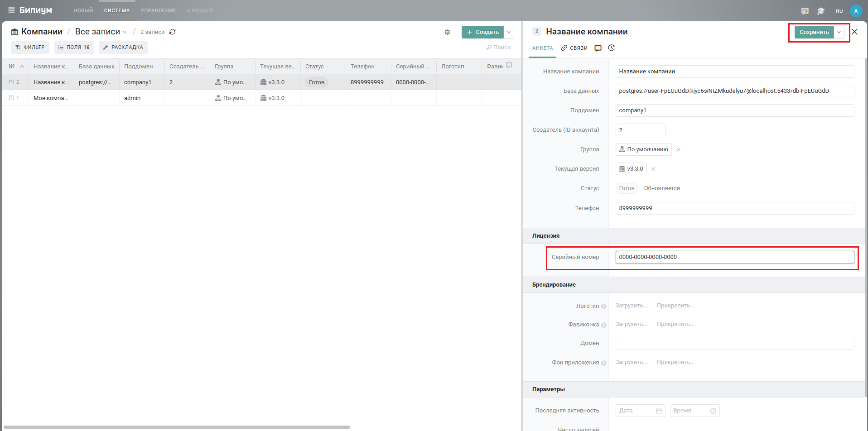
Task: Open the dropdown arrow beside Создать
Action: 509,32
